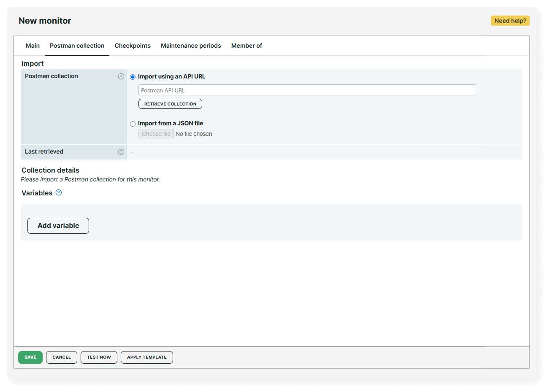
Task: Click the Variables help icon
Action: click(x=59, y=192)
